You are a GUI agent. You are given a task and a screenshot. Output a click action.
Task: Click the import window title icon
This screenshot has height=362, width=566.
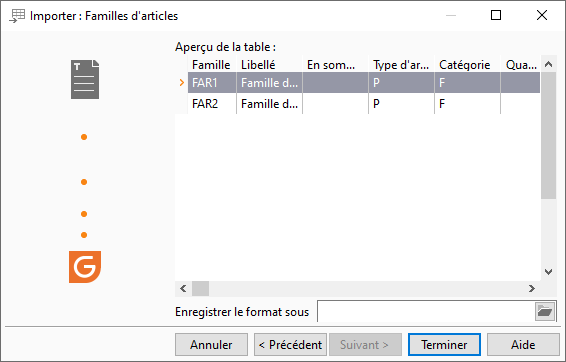[17, 16]
